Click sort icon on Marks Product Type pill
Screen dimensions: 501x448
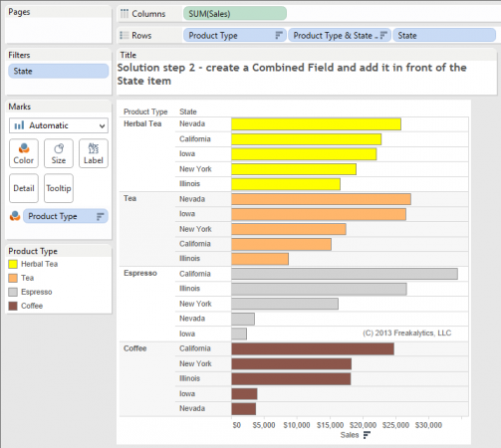pyautogui.click(x=100, y=216)
